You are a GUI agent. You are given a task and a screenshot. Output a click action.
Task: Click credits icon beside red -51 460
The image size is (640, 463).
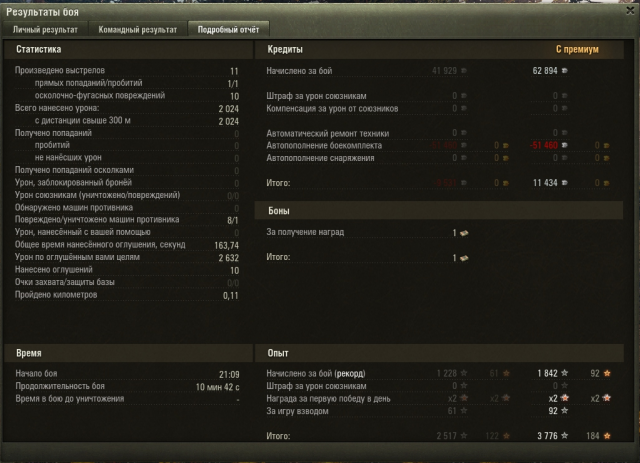564,145
